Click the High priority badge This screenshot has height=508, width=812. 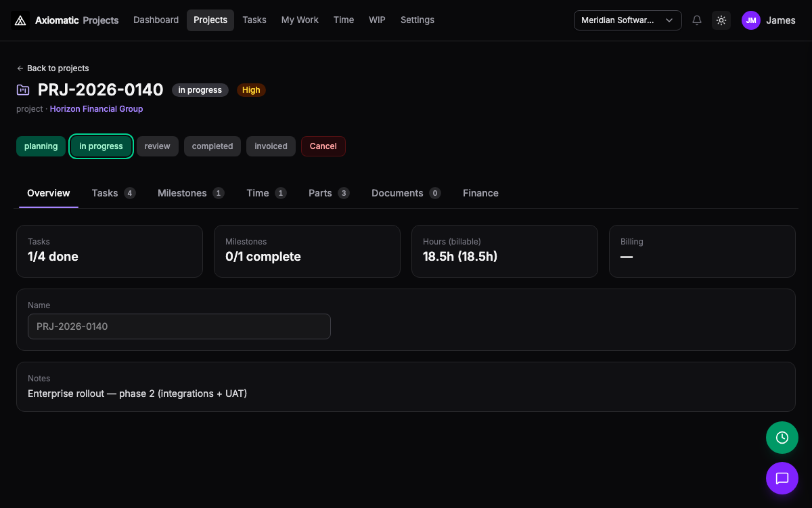pyautogui.click(x=251, y=90)
